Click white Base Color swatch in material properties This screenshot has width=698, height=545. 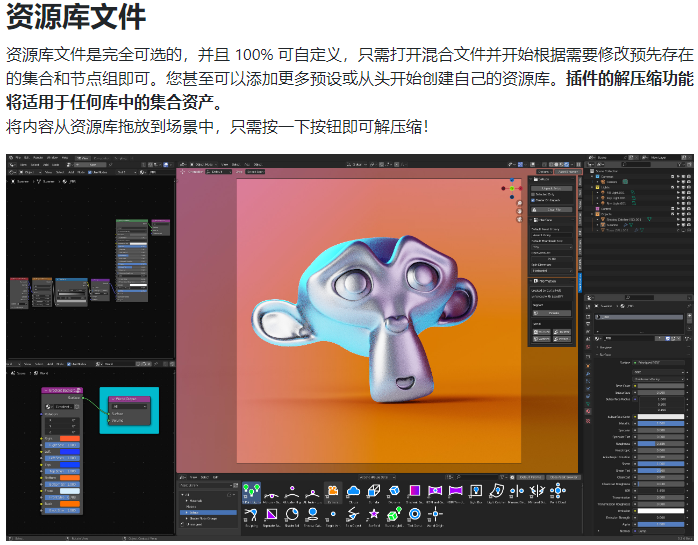coord(661,417)
